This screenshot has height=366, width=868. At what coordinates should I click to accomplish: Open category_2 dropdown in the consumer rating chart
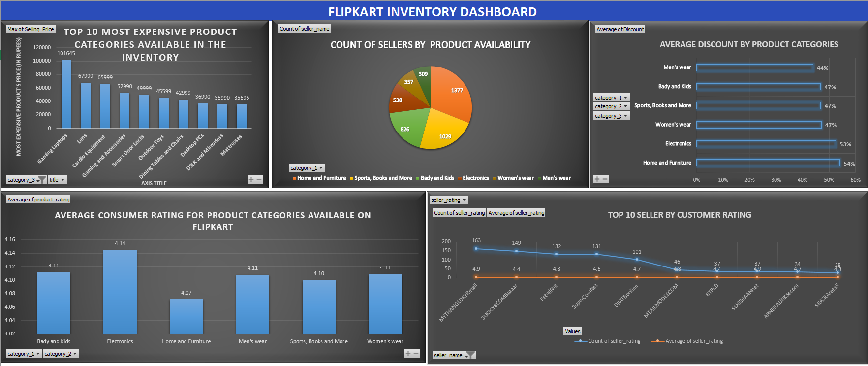[x=61, y=354]
